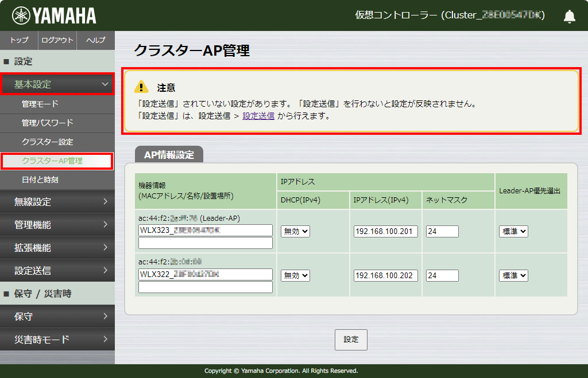This screenshot has width=588, height=378.
Task: Open Leader-AP priority dropdown for WLX322 row
Action: tap(513, 275)
